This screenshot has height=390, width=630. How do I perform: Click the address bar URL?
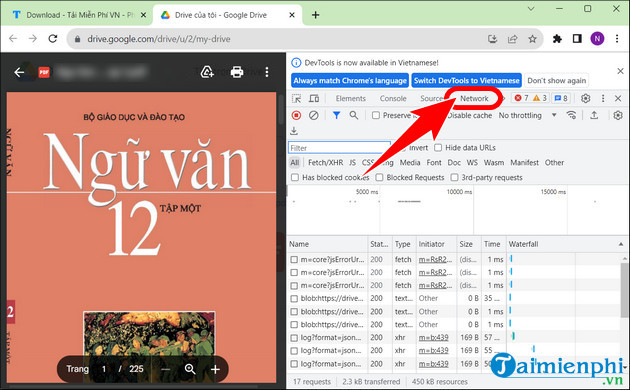159,39
